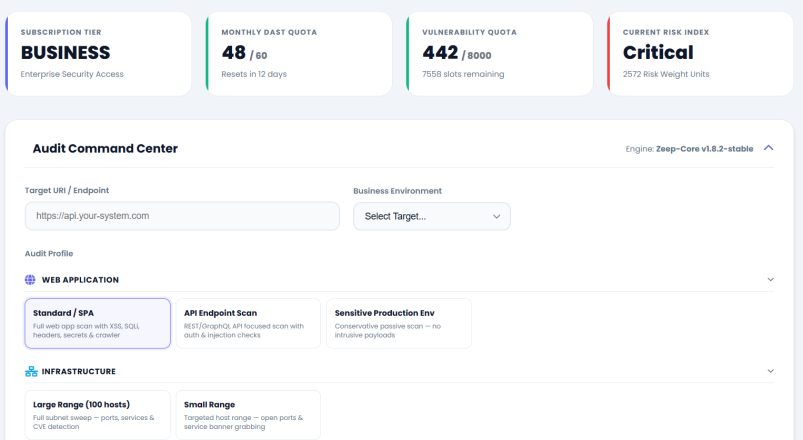Click the Business Environment field label
Screen dimensions: 803x440
click(x=397, y=191)
